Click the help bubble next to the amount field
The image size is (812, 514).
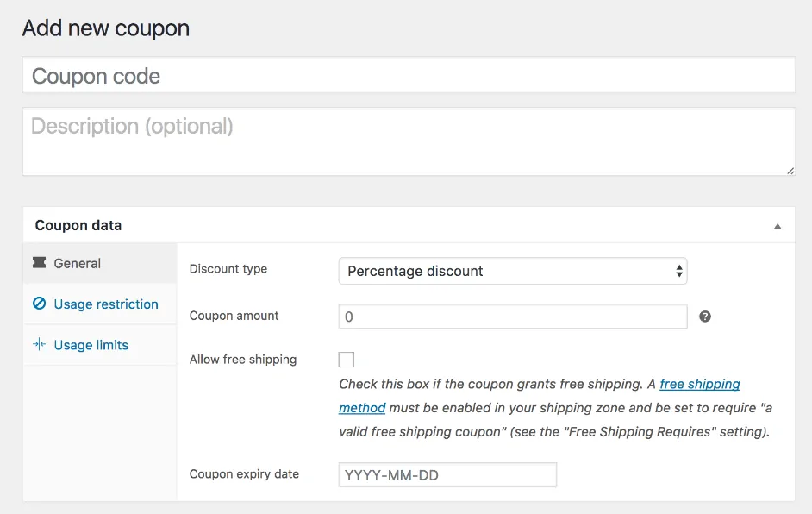coord(705,317)
